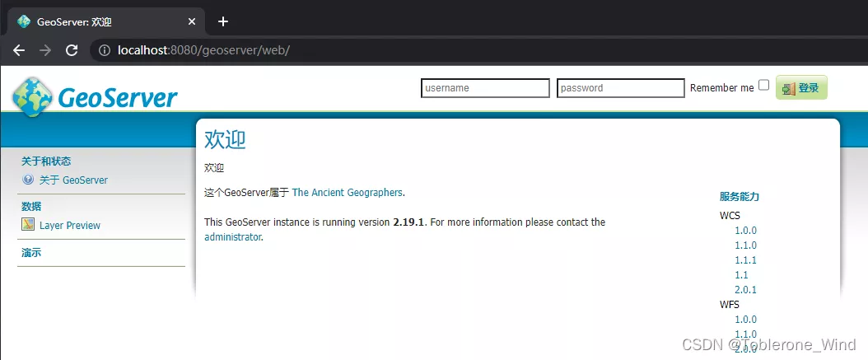
Task: Click the About GeoServer help icon
Action: (28, 180)
